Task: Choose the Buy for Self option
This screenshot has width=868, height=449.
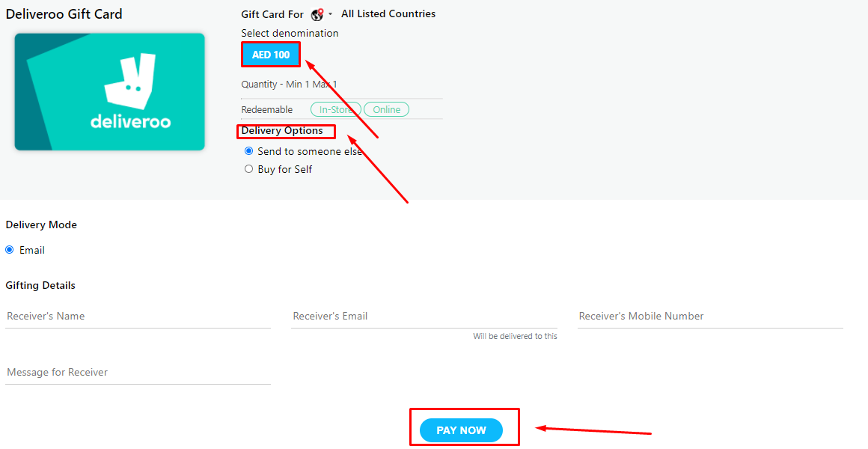Action: tap(248, 168)
